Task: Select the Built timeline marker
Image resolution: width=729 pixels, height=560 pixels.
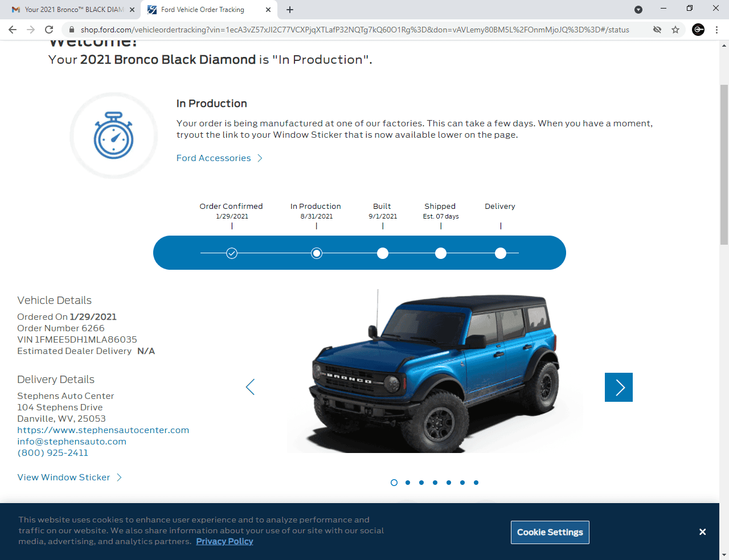Action: pyautogui.click(x=383, y=253)
